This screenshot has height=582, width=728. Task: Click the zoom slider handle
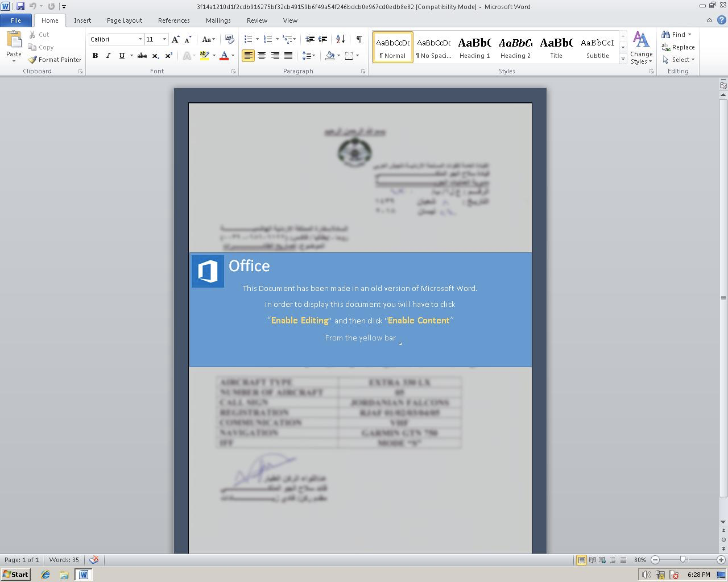click(x=682, y=560)
